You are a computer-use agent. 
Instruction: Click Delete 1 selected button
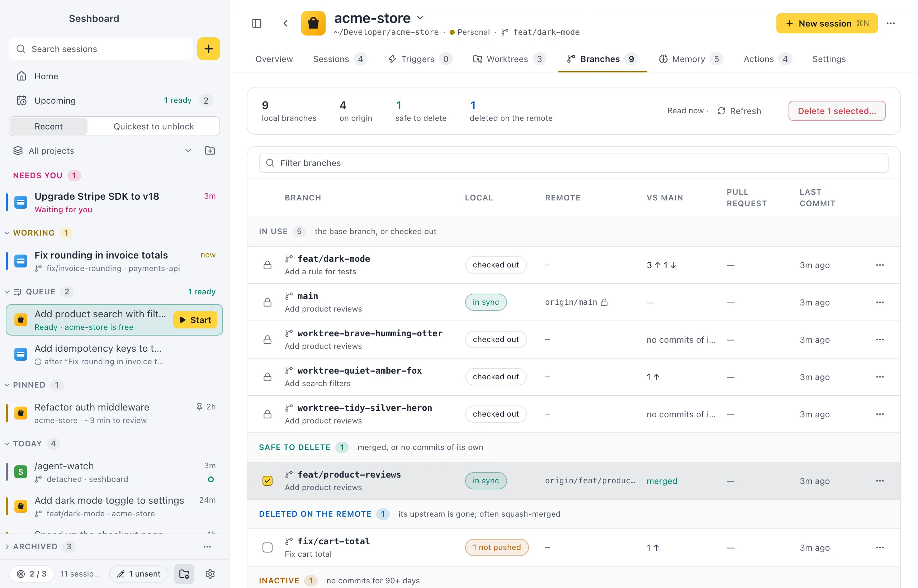(x=837, y=111)
